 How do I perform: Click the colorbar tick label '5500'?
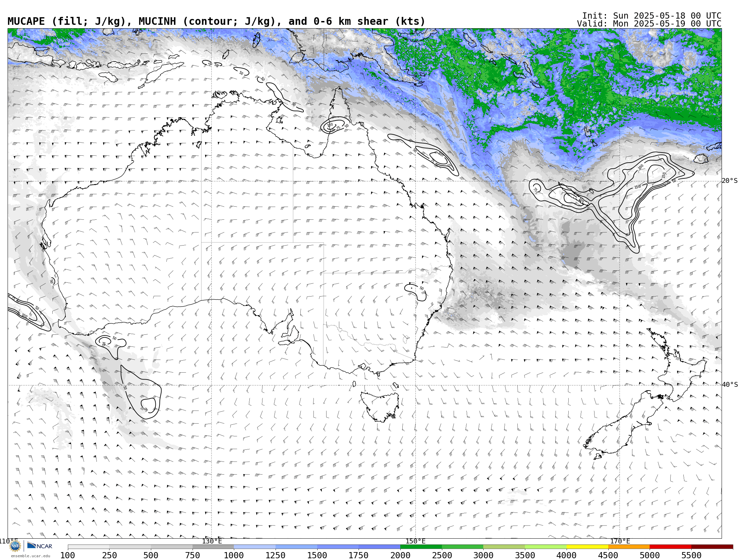coord(692,556)
